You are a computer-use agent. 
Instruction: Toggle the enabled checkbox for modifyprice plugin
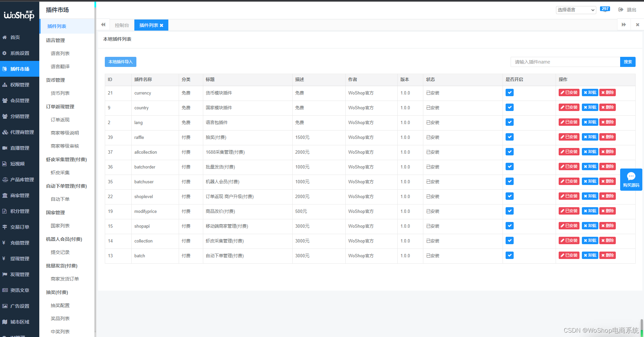(510, 211)
